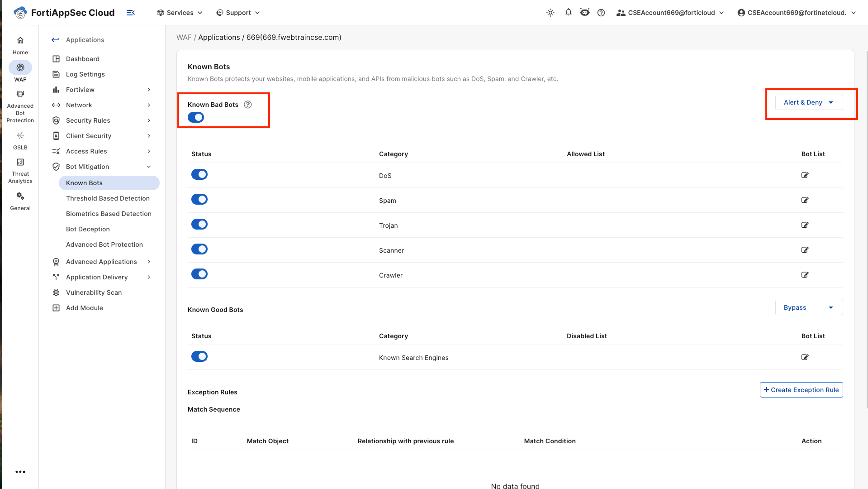The width and height of the screenshot is (868, 489).
Task: Select the WAF icon in left rail
Action: point(20,67)
